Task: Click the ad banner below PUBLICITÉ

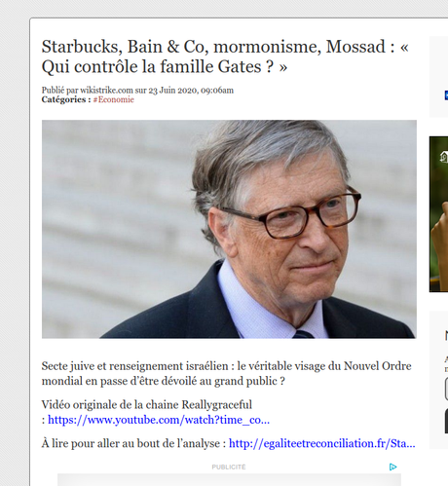Action: pos(229,479)
